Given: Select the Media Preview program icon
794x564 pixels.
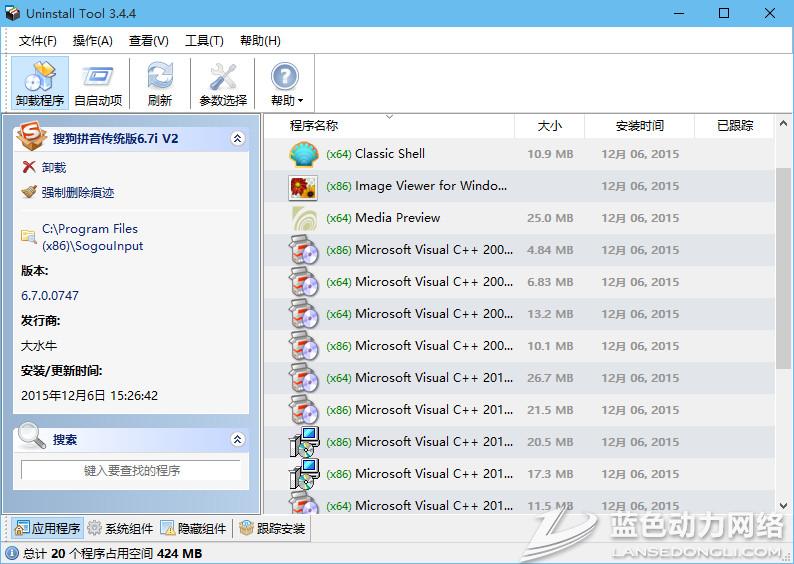Looking at the screenshot, I should pyautogui.click(x=303, y=218).
